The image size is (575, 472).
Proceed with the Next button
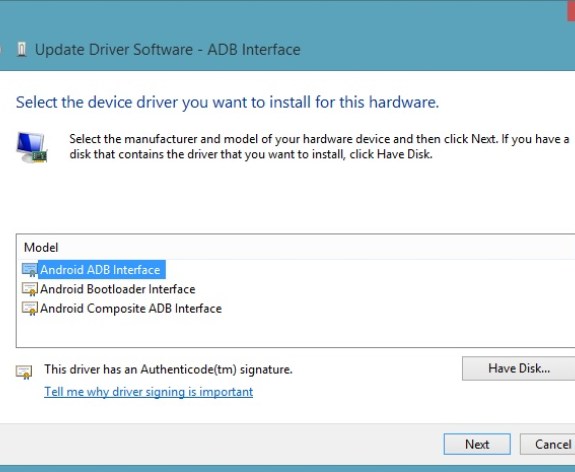[x=477, y=444]
